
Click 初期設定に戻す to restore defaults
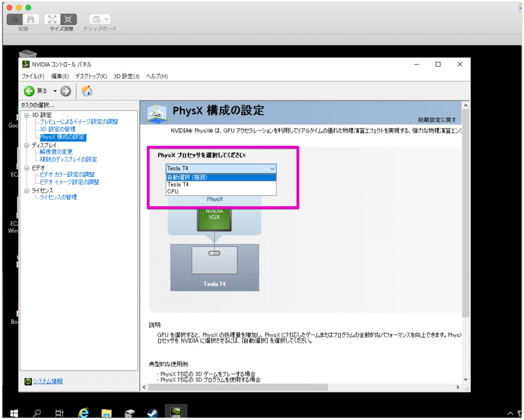436,120
